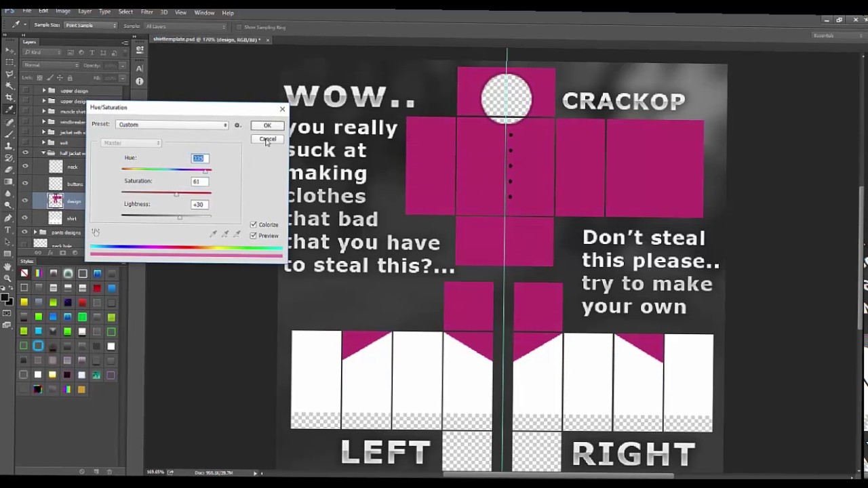
Task: Activate the Hand tool
Action: pyautogui.click(x=9, y=267)
